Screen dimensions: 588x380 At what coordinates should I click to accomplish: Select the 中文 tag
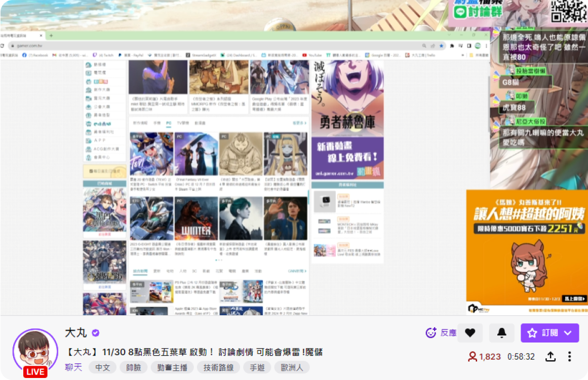102,368
